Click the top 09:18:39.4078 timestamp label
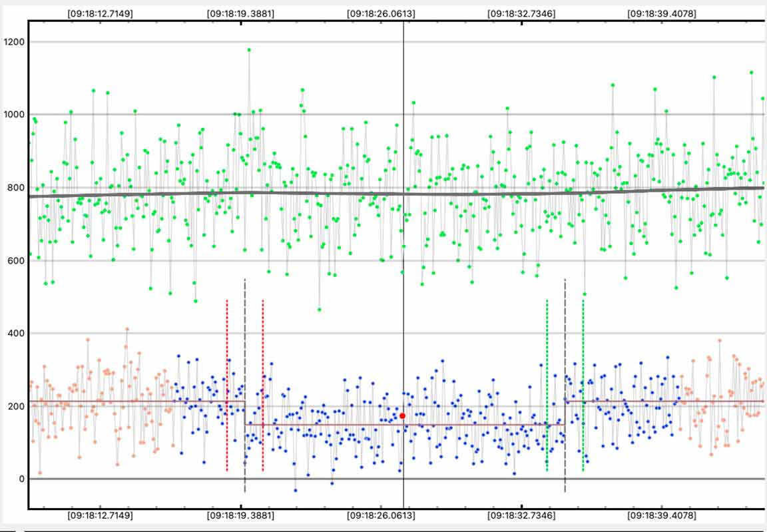Viewport: 767px width, 532px height. pyautogui.click(x=662, y=13)
